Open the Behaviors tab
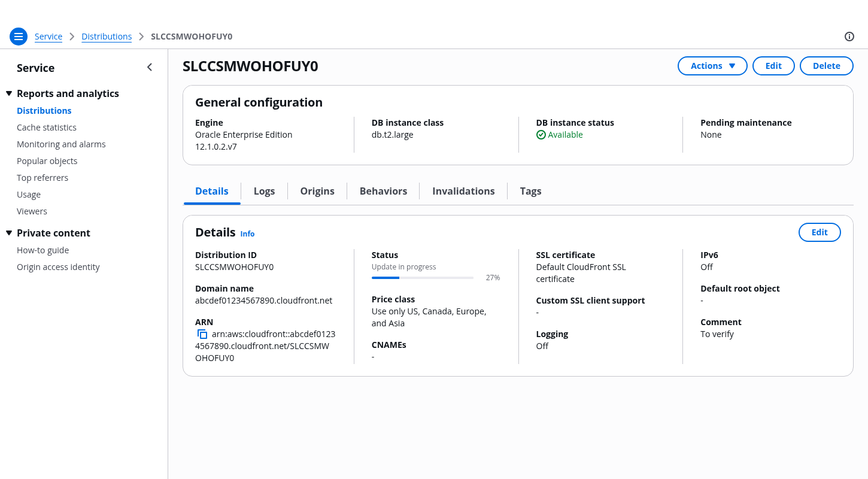 383,191
